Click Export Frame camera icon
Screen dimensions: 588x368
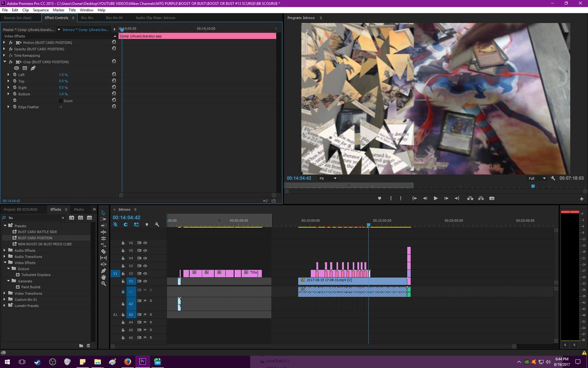point(491,198)
